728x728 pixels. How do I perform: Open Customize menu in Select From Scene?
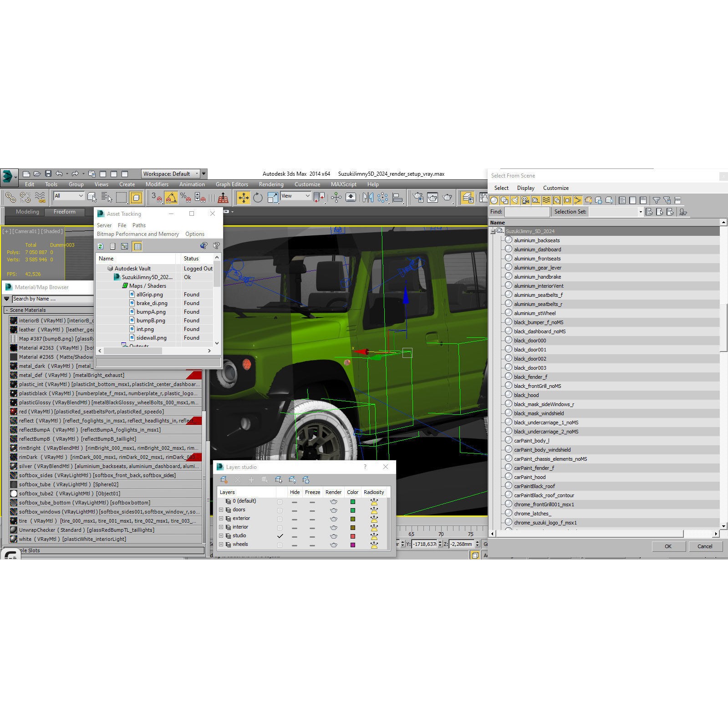[556, 188]
